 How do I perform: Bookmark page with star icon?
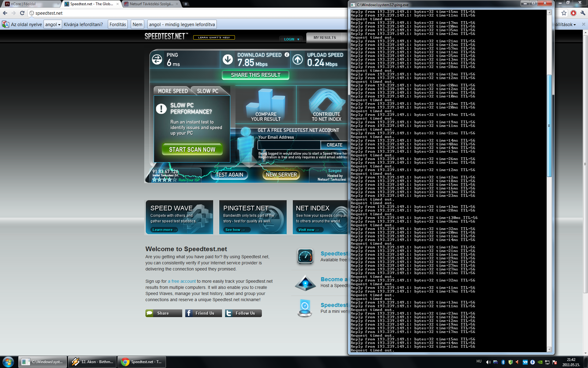coord(564,13)
